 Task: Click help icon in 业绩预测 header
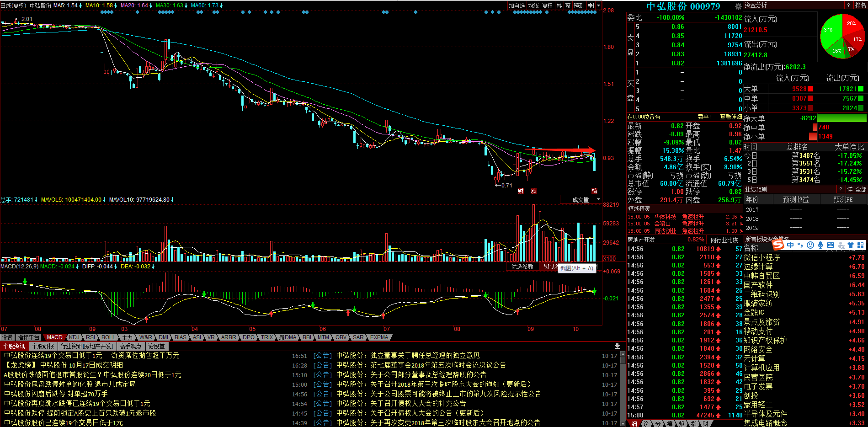pos(841,189)
